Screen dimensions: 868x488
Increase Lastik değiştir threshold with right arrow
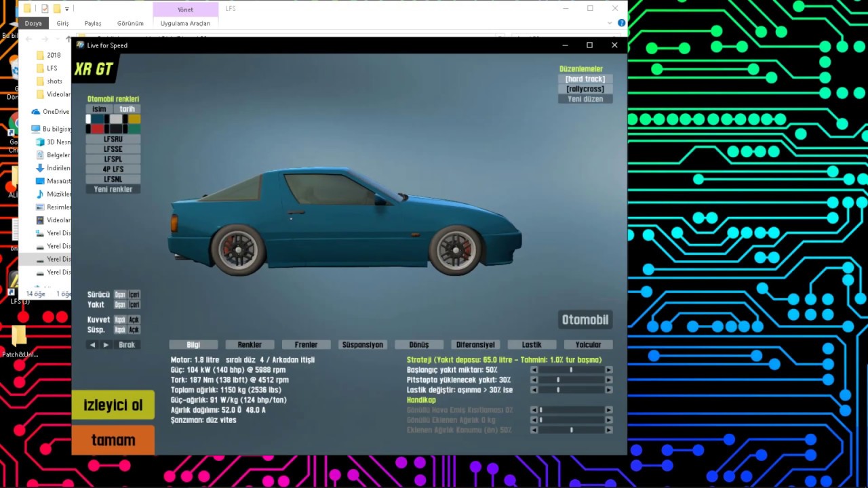click(x=609, y=390)
